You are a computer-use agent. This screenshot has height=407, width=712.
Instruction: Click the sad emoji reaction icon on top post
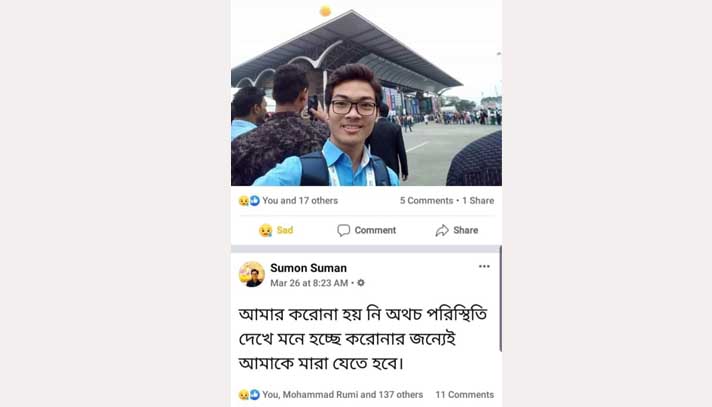pyautogui.click(x=244, y=201)
